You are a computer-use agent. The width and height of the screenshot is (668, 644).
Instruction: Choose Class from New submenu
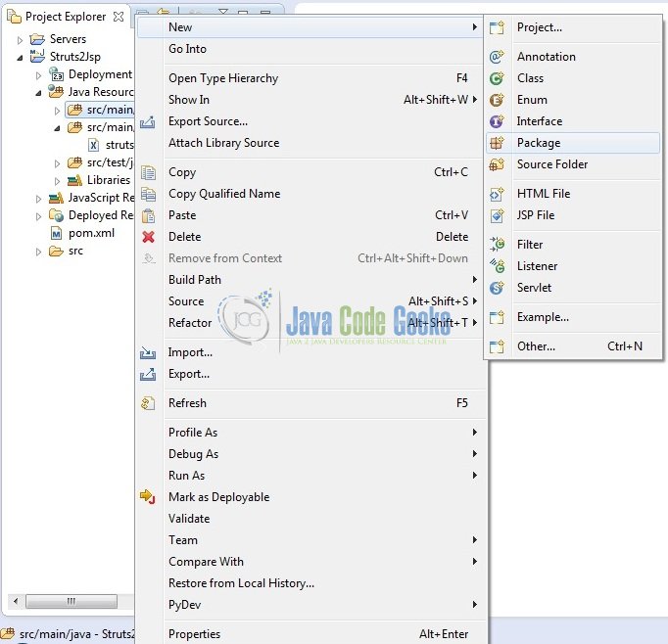(x=573, y=78)
